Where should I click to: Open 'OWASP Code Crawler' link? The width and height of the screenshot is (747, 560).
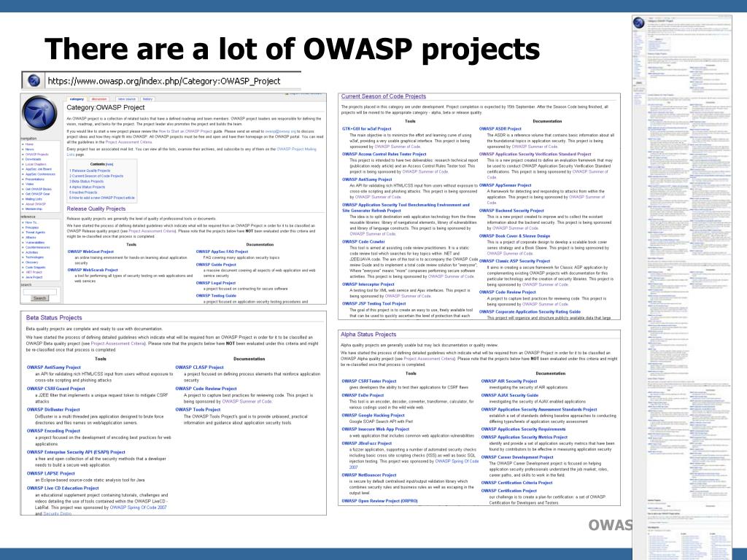pos(363,241)
